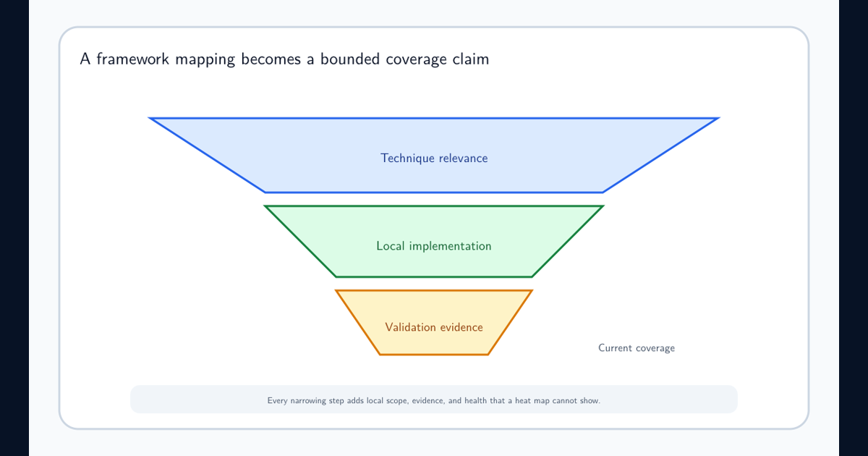Click the top edge of the green trapezoid

click(x=434, y=206)
